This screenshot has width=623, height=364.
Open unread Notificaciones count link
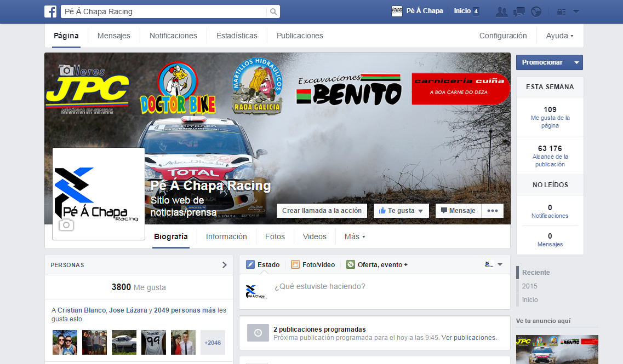tap(550, 211)
